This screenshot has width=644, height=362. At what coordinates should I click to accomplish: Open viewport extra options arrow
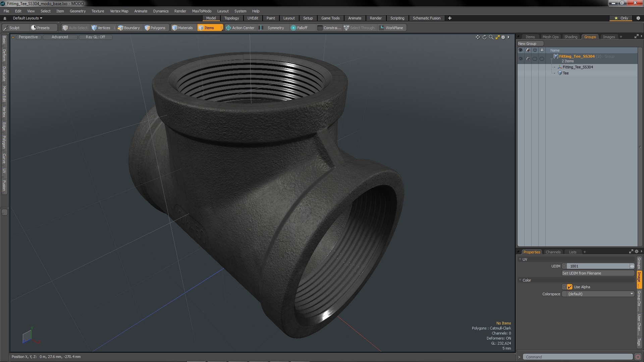508,37
